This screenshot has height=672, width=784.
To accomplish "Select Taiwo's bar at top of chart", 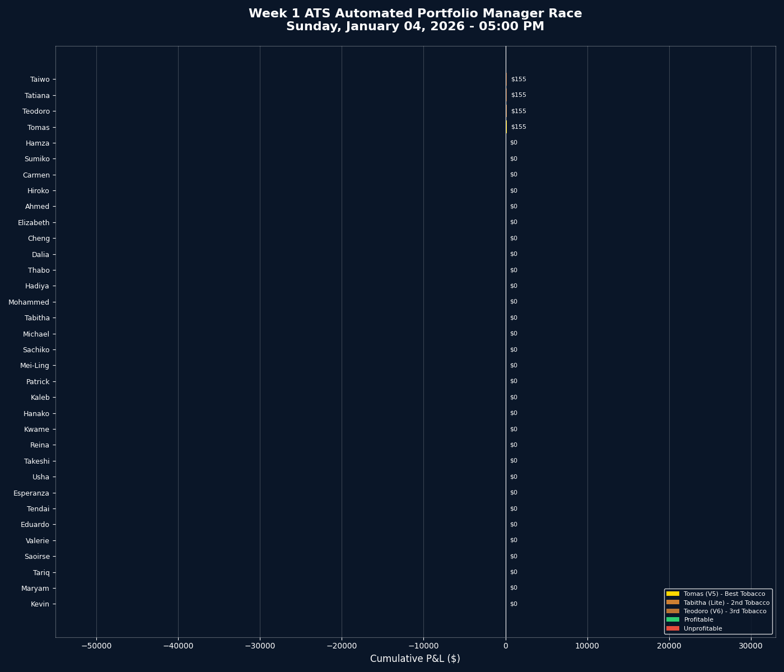I will pyautogui.click(x=506, y=79).
